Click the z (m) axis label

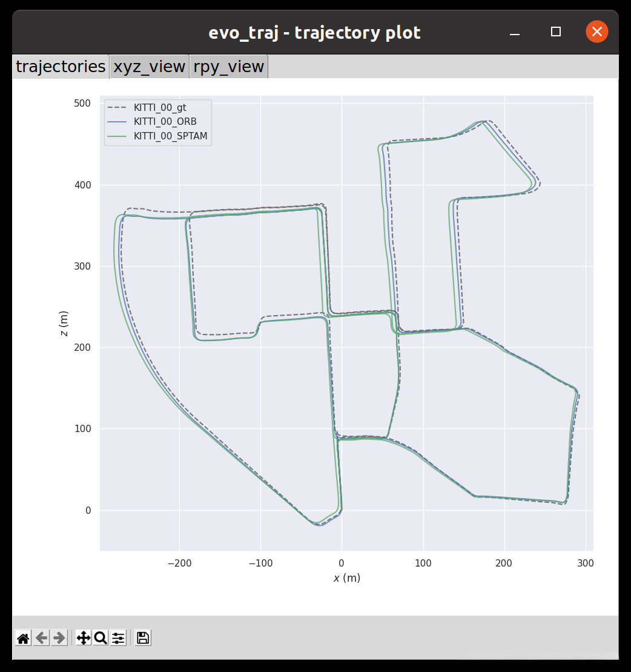64,324
